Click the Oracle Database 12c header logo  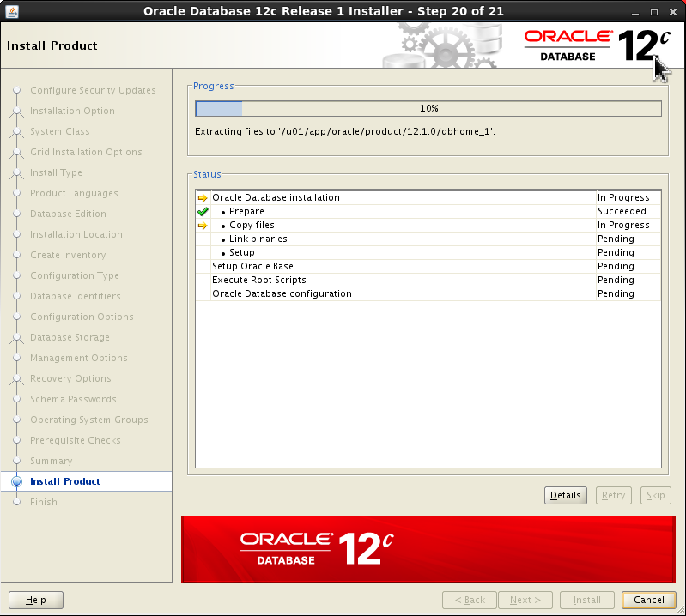pyautogui.click(x=598, y=45)
